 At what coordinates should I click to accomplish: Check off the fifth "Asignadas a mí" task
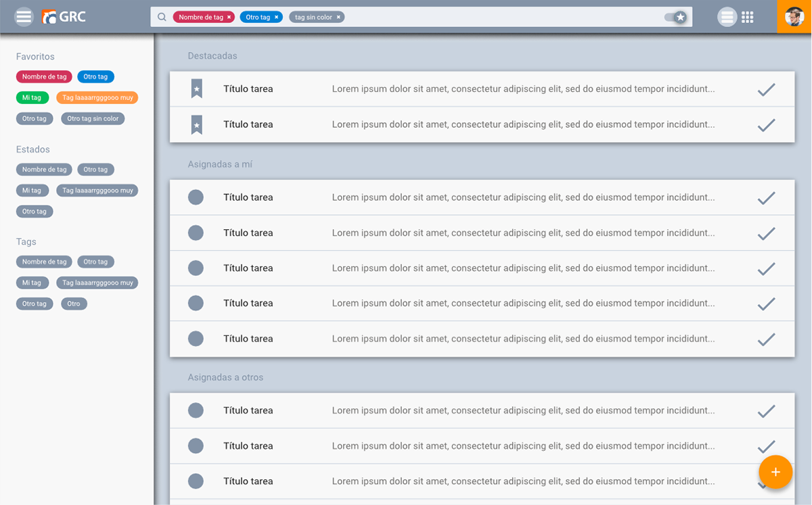click(766, 339)
